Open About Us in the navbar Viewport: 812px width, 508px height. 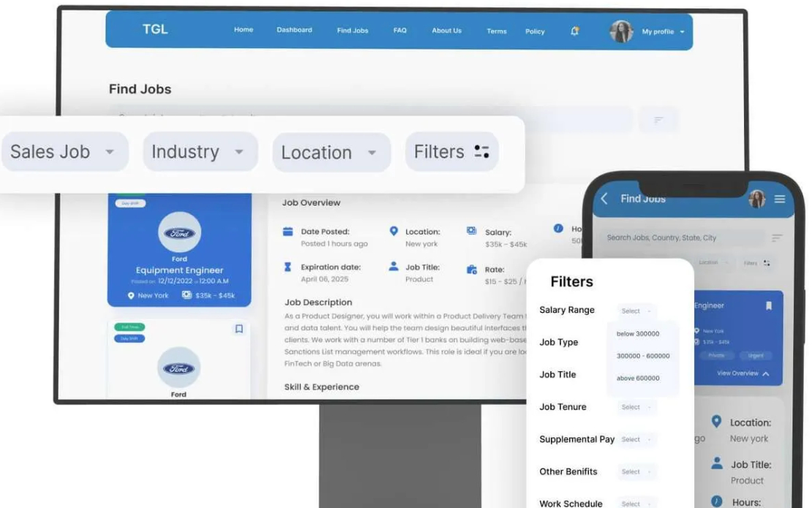point(446,31)
